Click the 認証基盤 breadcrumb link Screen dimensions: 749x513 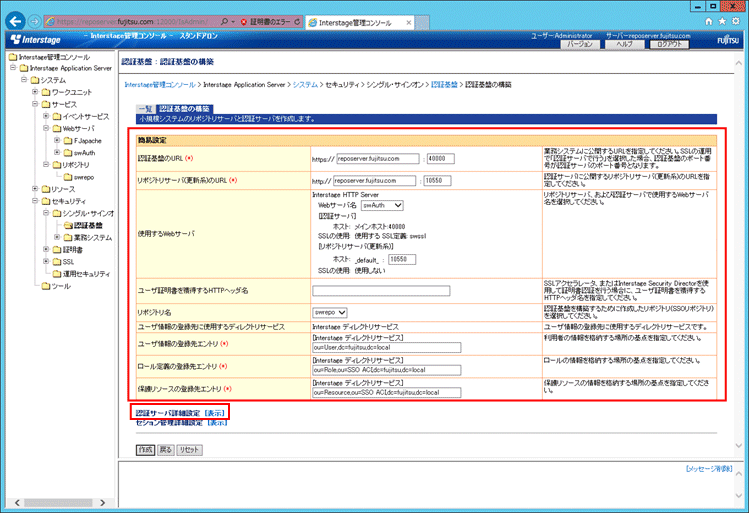click(444, 85)
